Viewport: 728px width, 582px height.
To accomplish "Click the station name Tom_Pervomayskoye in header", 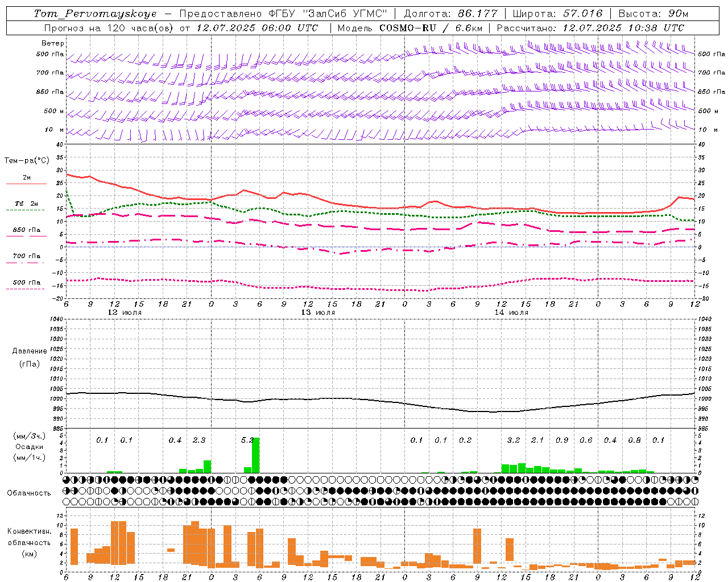I will click(95, 14).
